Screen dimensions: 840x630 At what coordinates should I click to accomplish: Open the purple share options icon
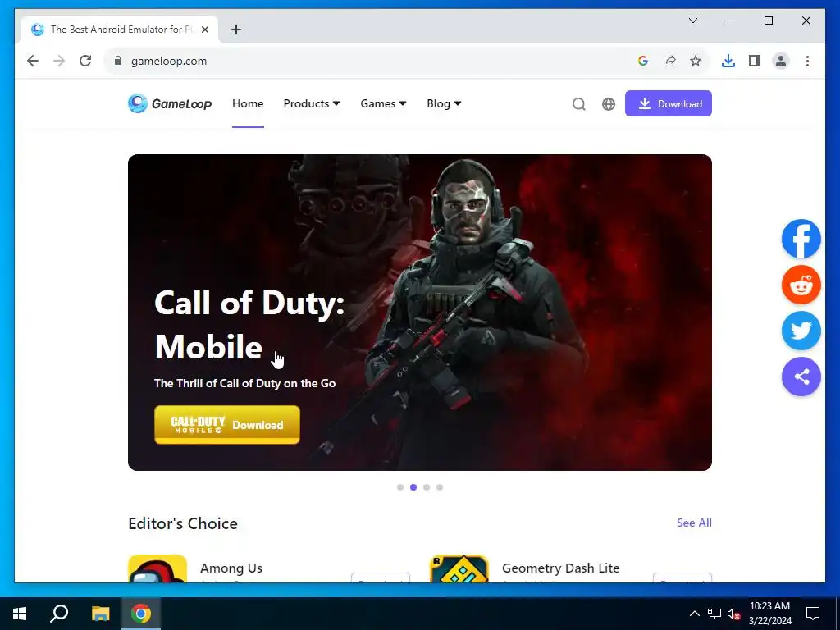coord(801,377)
